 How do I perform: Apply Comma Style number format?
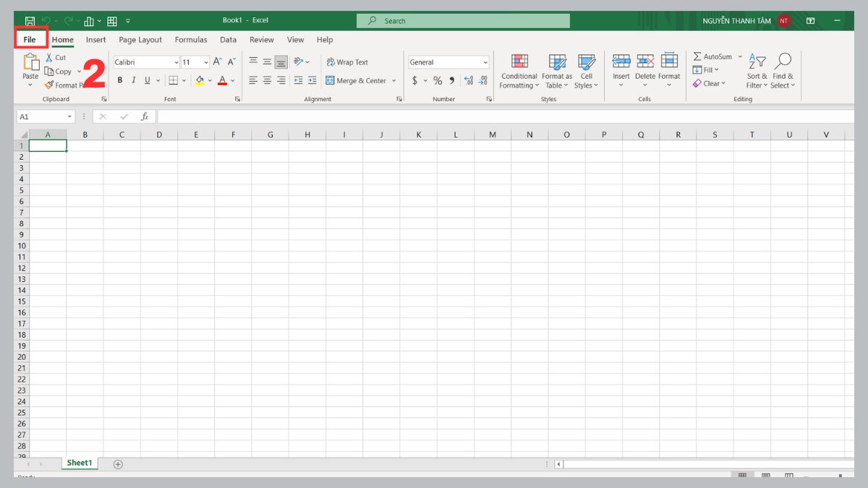tap(452, 81)
